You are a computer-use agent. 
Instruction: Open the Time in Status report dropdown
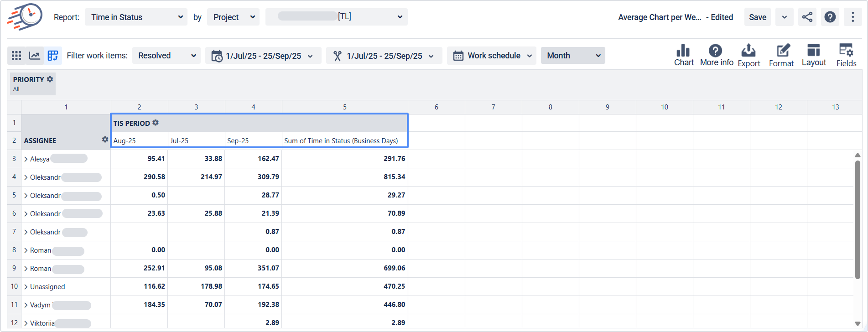pyautogui.click(x=136, y=17)
